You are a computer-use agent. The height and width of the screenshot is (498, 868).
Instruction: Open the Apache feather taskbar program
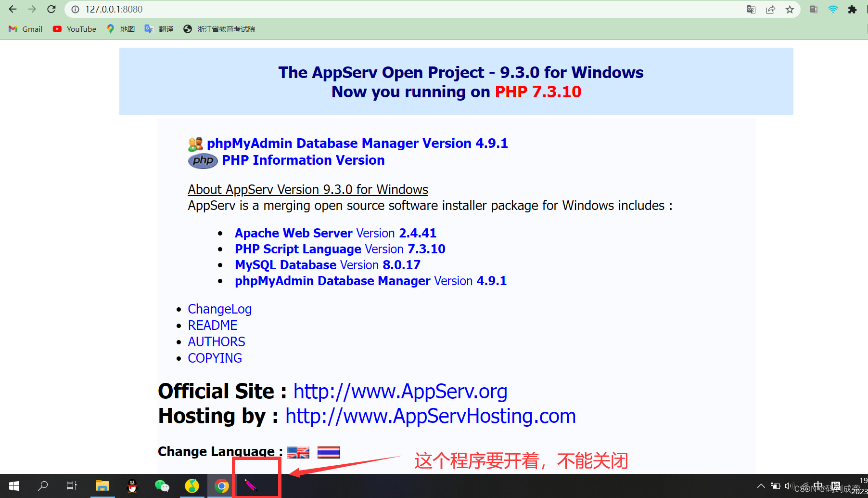pos(252,485)
